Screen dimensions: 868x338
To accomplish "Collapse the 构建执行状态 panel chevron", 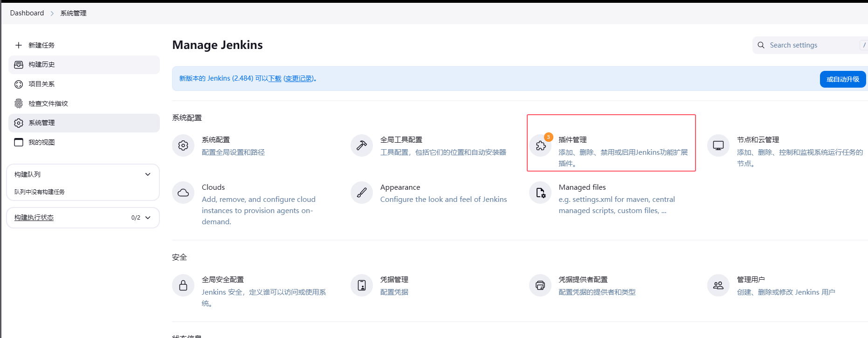I will tap(148, 218).
